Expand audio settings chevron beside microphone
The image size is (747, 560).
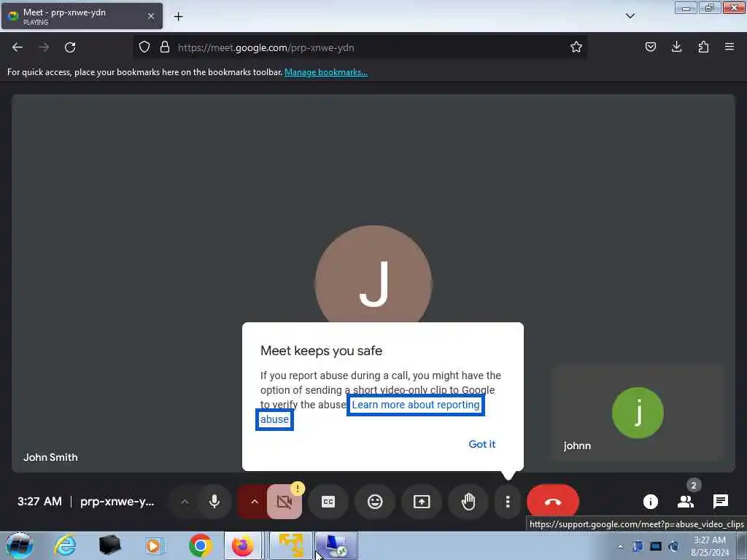tap(185, 502)
